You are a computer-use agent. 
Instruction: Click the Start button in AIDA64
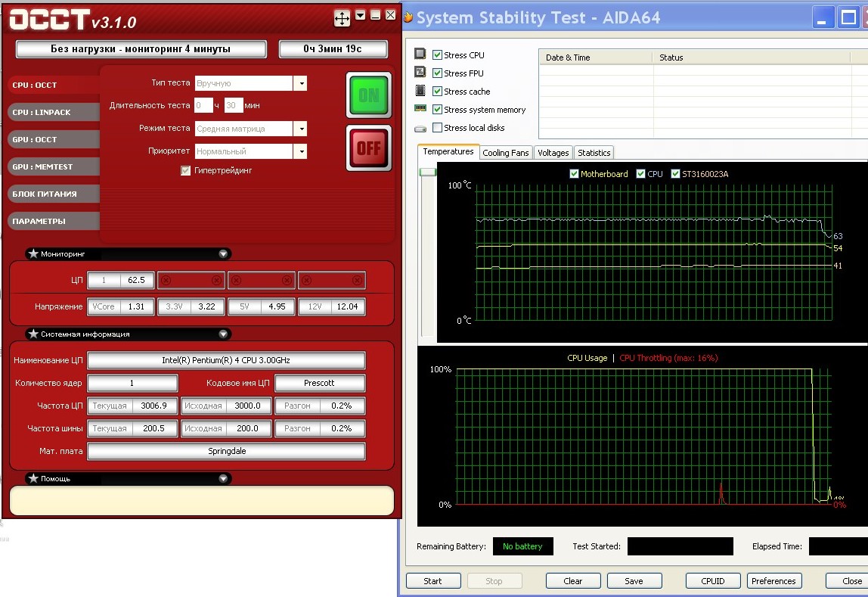point(433,581)
